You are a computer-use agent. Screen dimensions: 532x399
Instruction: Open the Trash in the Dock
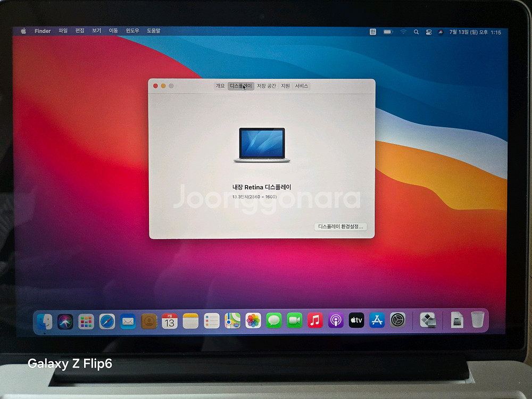[x=477, y=319]
